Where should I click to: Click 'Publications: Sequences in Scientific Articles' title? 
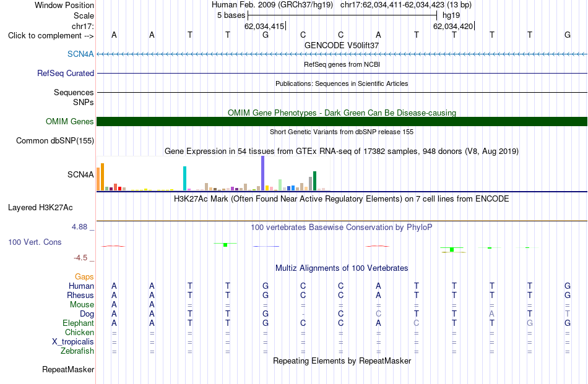click(342, 83)
